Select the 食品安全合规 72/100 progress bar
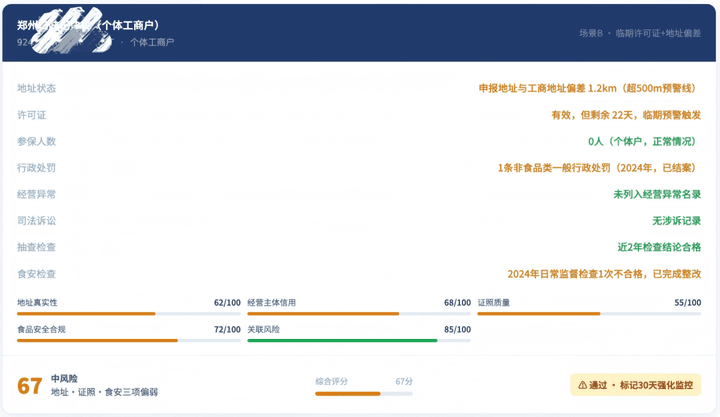 pos(129,340)
